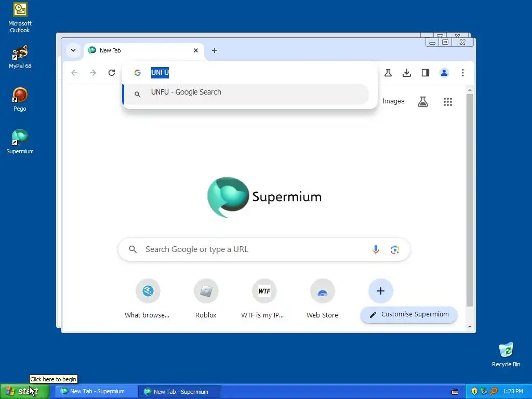Switch to first New Tab - Supermium taskbar item
Image resolution: width=532 pixels, height=399 pixels.
[x=96, y=392]
